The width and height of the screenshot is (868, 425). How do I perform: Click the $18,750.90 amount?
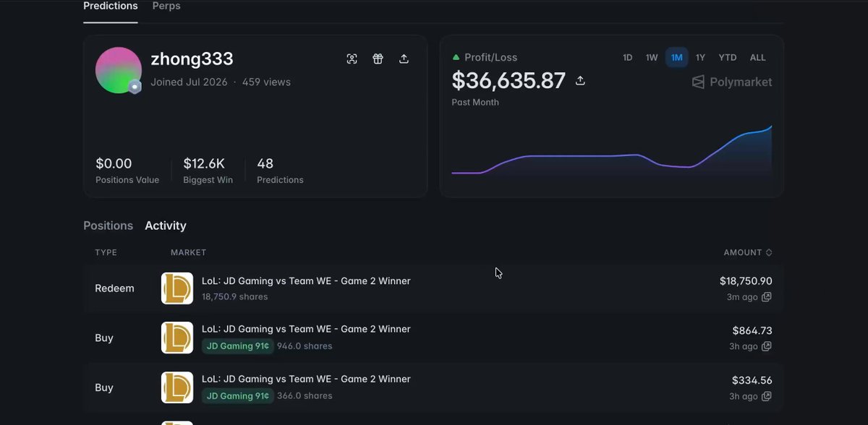(746, 281)
